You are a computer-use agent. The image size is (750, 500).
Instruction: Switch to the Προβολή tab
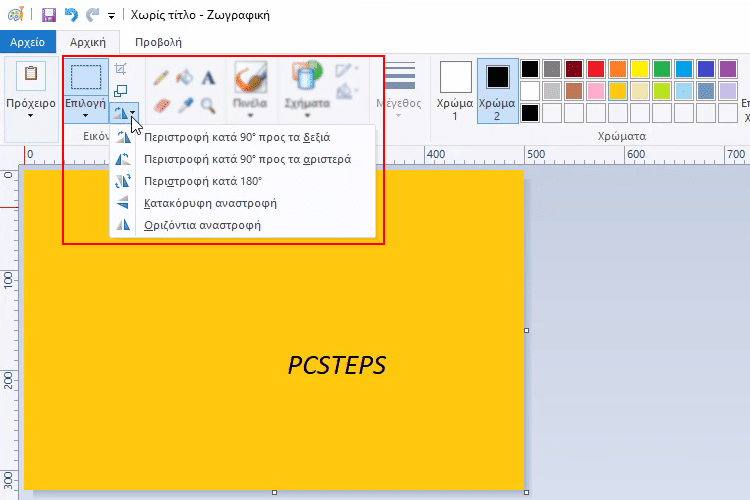(158, 42)
